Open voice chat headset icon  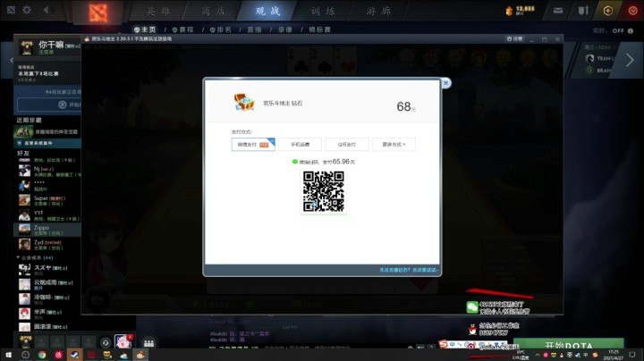[x=106, y=342]
